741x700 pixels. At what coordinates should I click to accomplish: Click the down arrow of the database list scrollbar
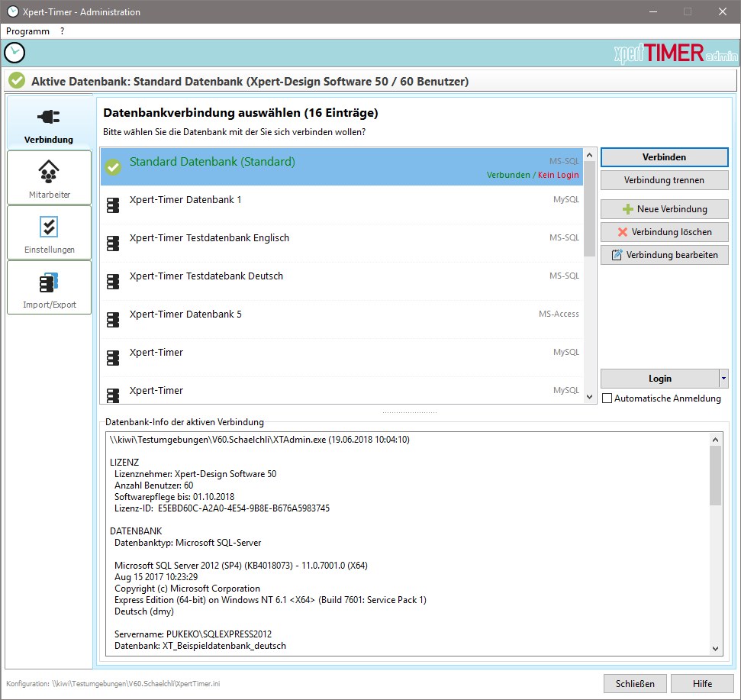coord(589,396)
